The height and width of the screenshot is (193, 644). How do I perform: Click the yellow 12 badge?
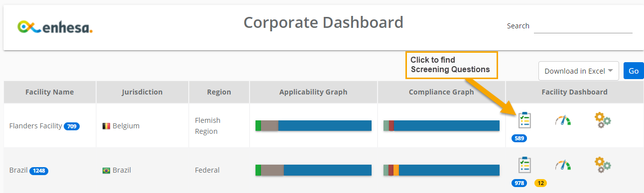[x=540, y=183]
